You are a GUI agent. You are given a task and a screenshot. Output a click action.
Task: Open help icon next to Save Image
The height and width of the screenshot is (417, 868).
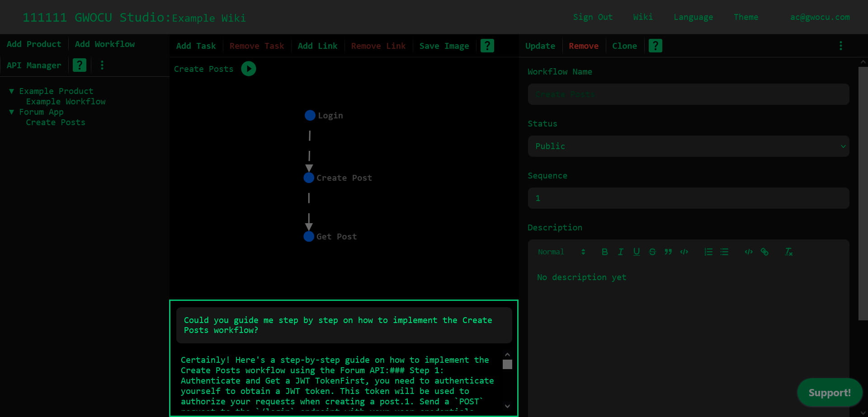point(487,46)
